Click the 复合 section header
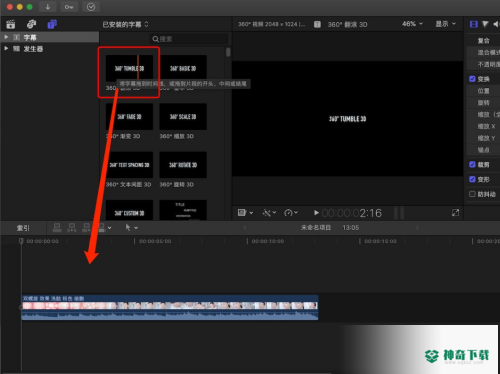The height and width of the screenshot is (374, 500). (x=483, y=41)
